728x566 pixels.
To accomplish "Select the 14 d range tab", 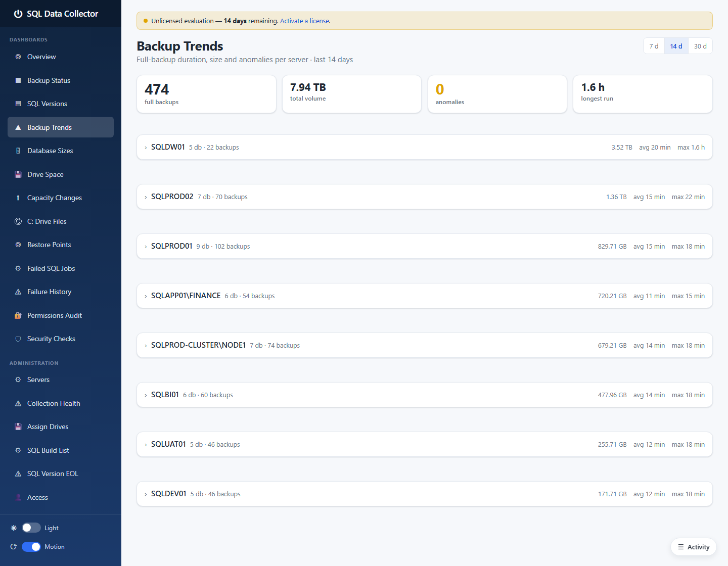I will tap(676, 46).
